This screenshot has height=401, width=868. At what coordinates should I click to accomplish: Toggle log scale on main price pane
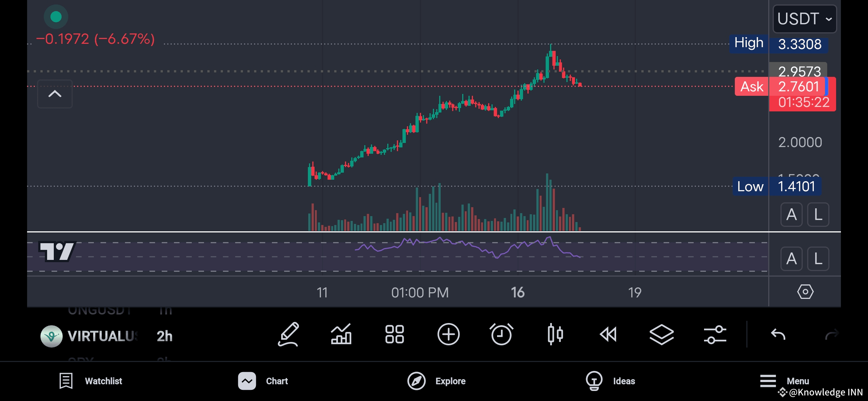point(818,215)
